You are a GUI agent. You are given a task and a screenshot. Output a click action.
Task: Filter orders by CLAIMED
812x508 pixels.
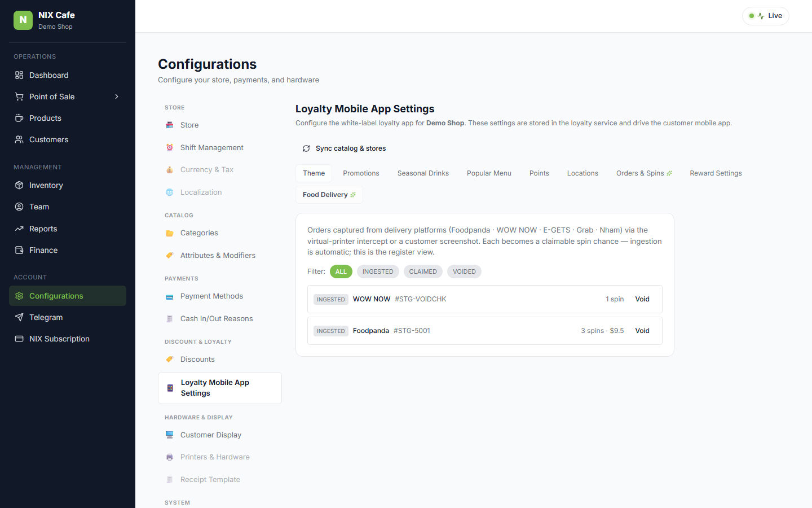423,271
